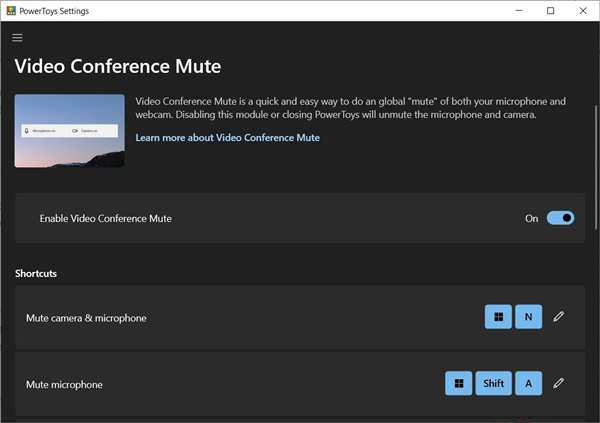Select the Mute camera & microphone row label
This screenshot has height=423, width=600.
click(86, 318)
